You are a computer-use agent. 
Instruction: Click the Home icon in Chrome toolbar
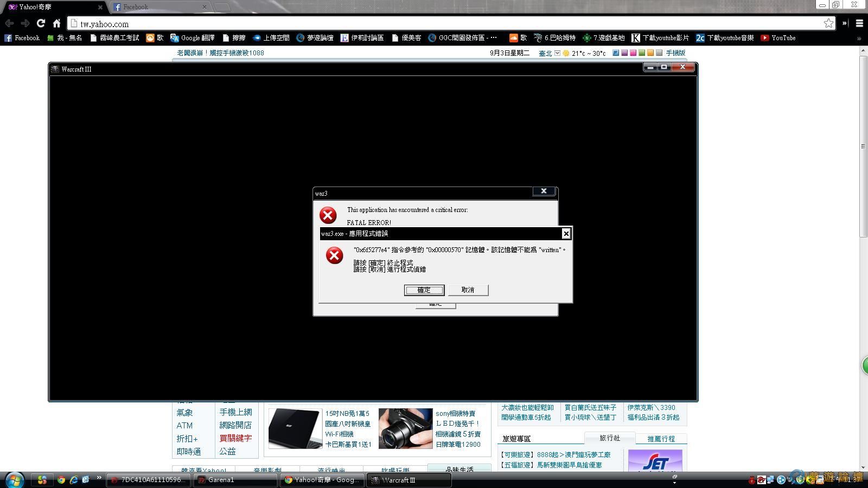56,23
